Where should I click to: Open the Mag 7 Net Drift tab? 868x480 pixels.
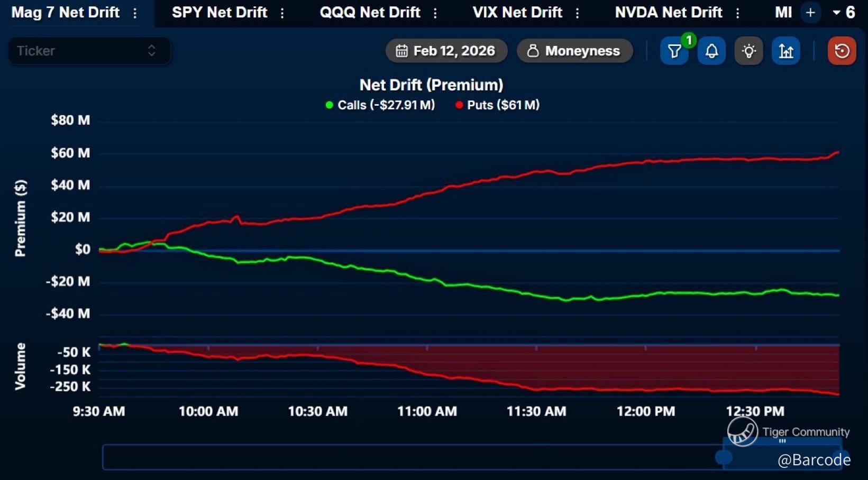pos(66,12)
